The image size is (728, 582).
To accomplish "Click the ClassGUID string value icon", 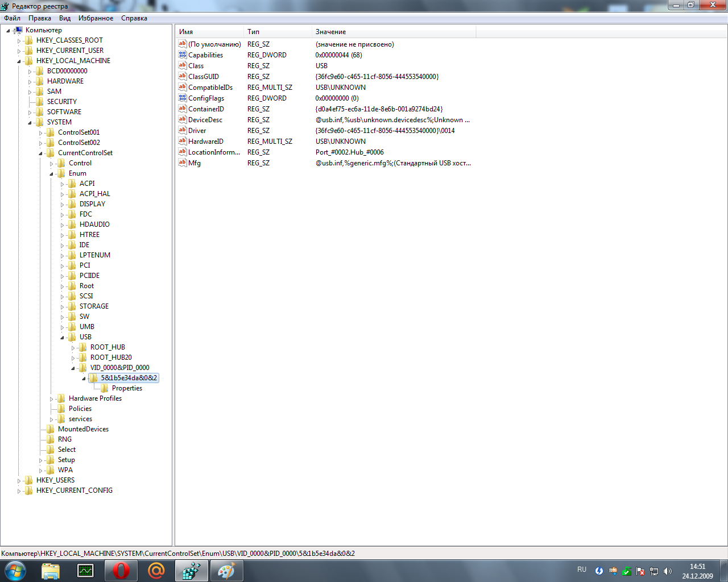I will [x=183, y=77].
